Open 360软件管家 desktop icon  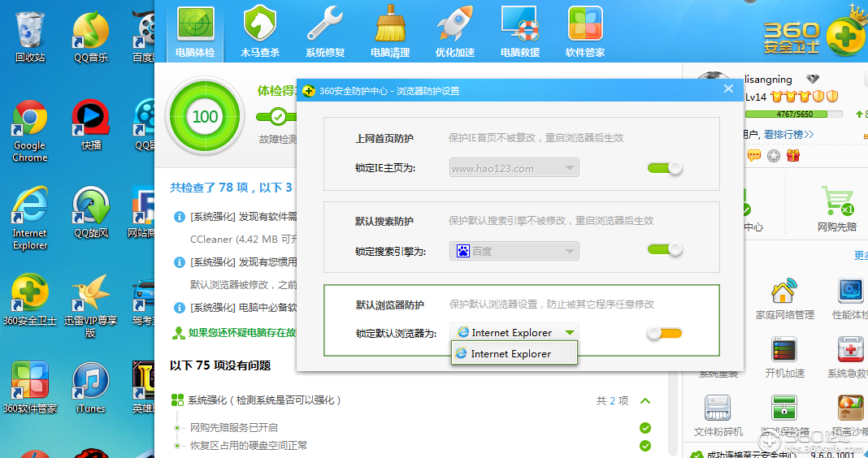(30, 387)
